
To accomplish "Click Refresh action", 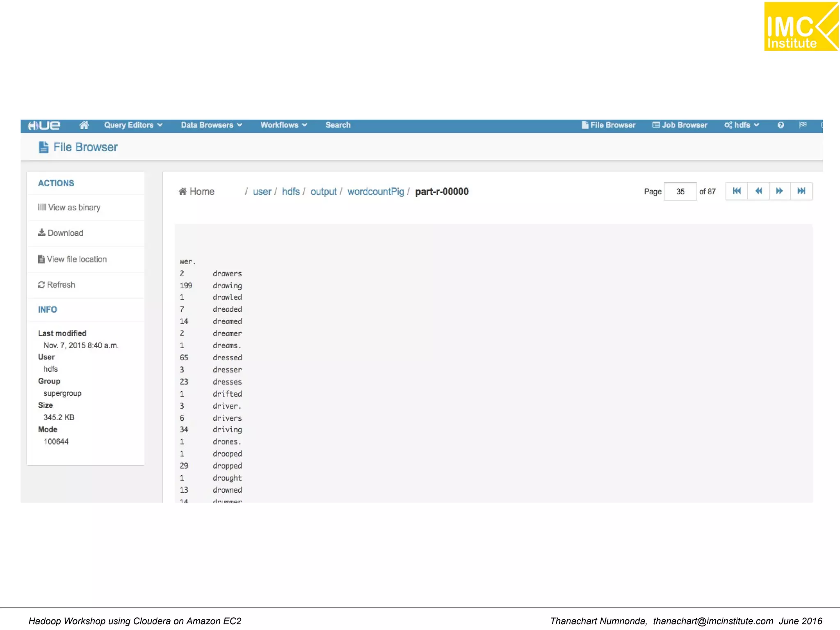I will (x=57, y=285).
